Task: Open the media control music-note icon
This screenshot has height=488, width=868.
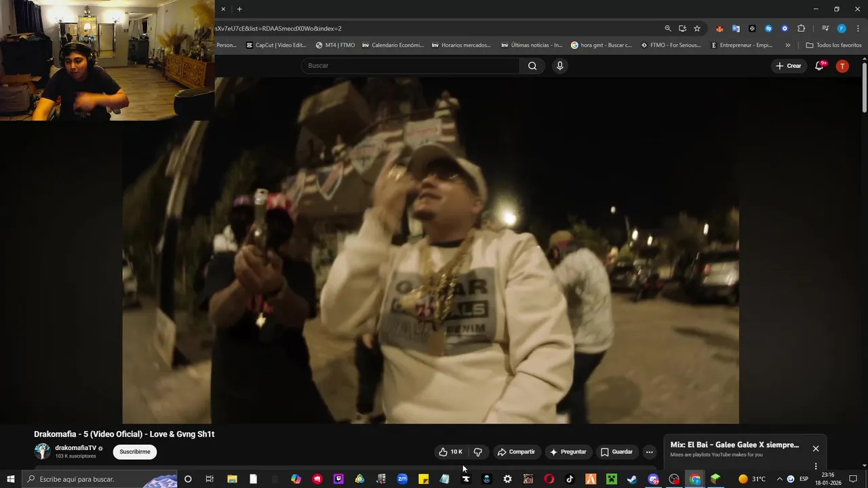Action: [825, 28]
